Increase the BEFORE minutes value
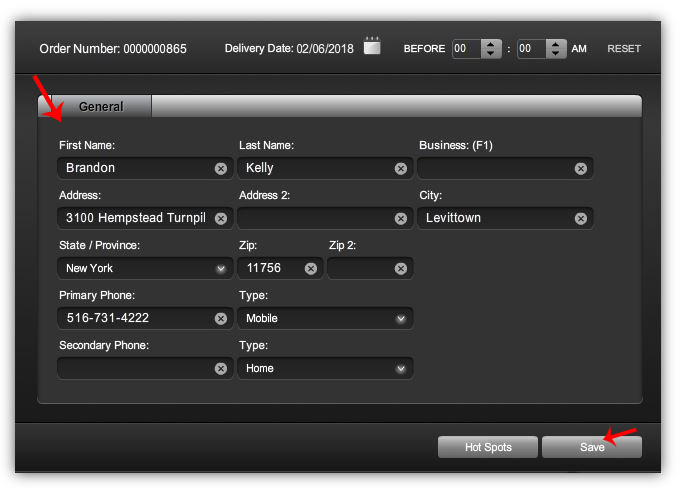688x500 pixels. [x=555, y=44]
